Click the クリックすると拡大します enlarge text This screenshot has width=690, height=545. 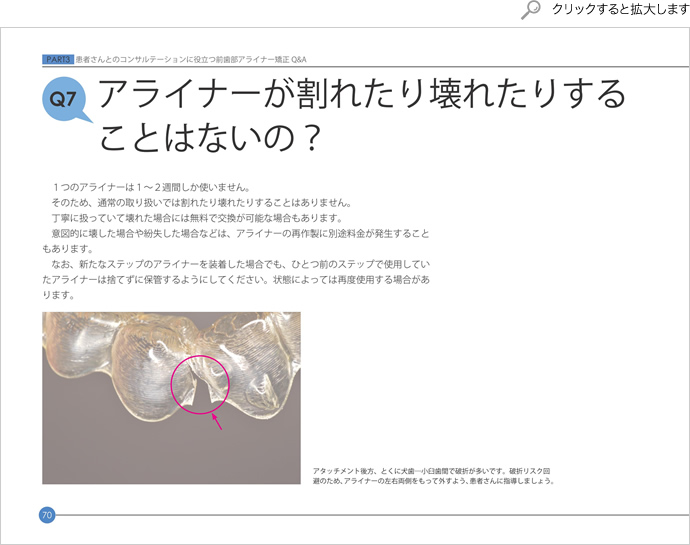[x=619, y=10]
